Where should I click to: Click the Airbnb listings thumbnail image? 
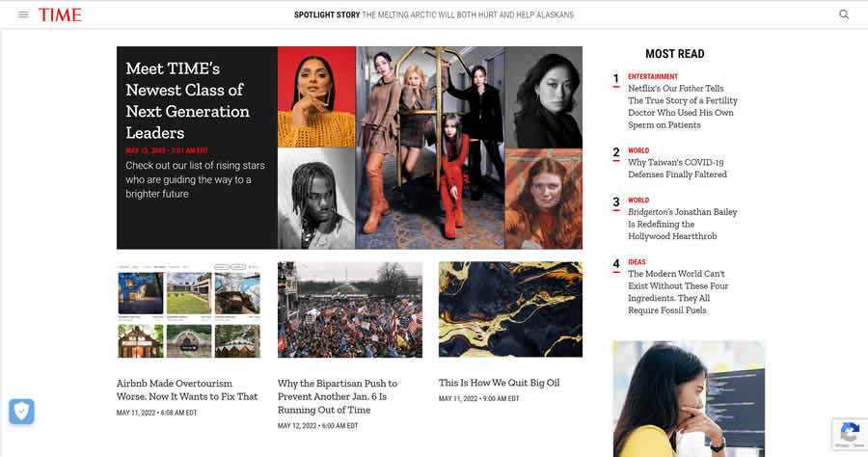(189, 309)
